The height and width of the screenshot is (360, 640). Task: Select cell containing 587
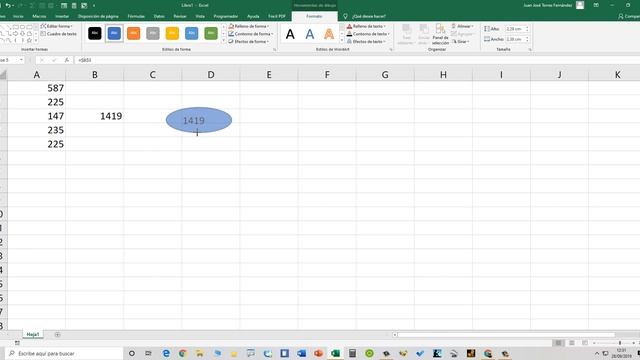click(x=36, y=88)
